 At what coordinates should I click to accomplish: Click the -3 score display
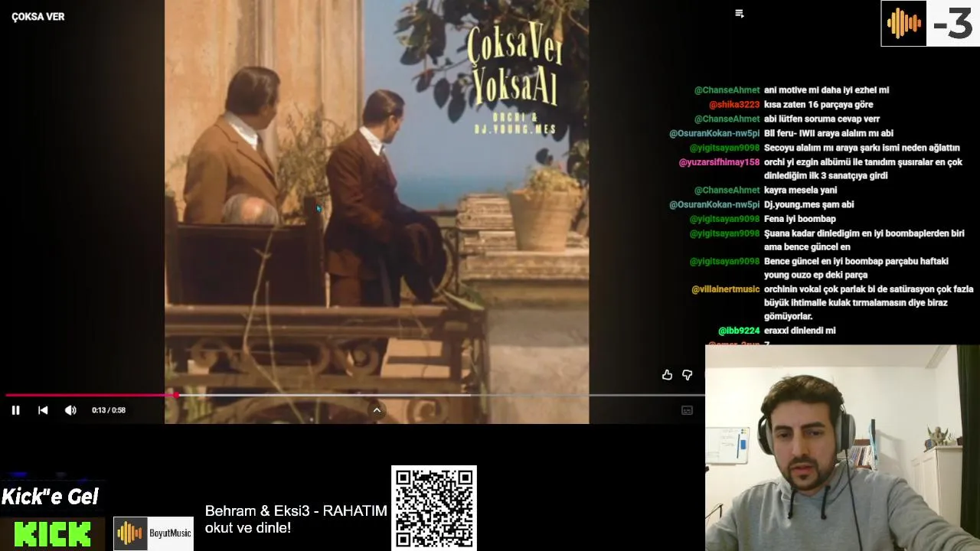(953, 24)
